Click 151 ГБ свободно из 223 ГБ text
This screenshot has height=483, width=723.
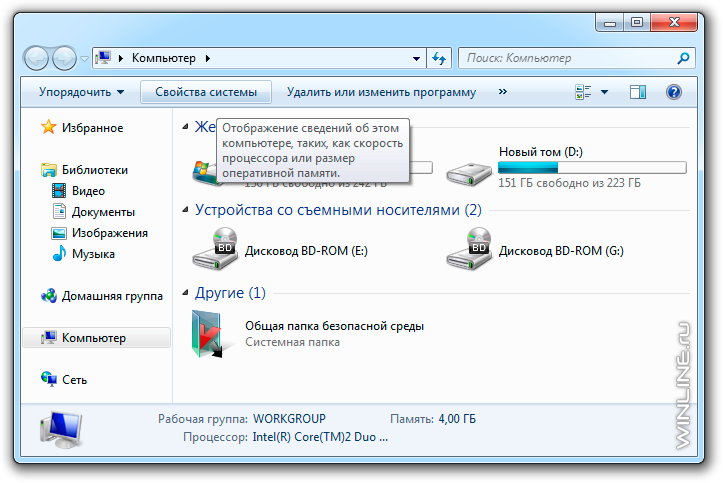coord(569,183)
